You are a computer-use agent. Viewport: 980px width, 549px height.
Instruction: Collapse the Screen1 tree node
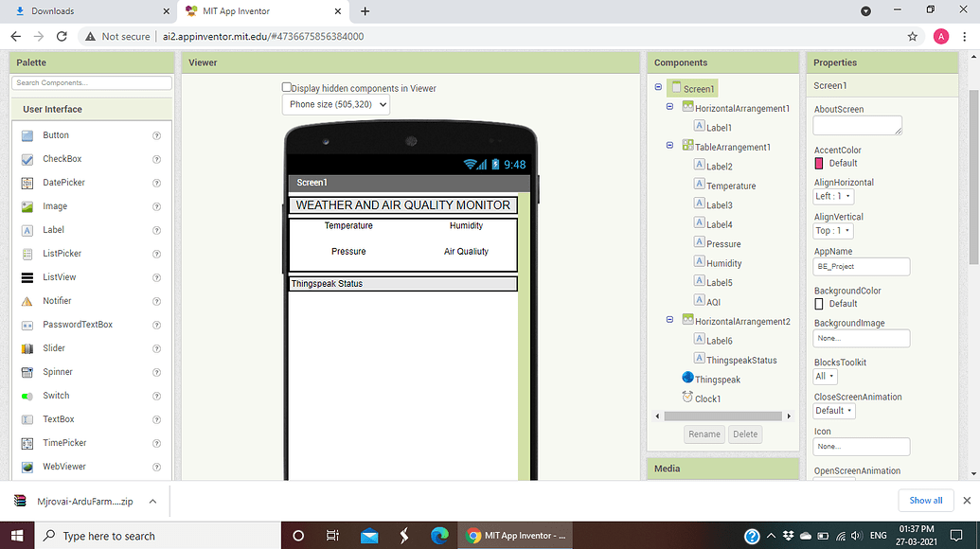point(658,88)
